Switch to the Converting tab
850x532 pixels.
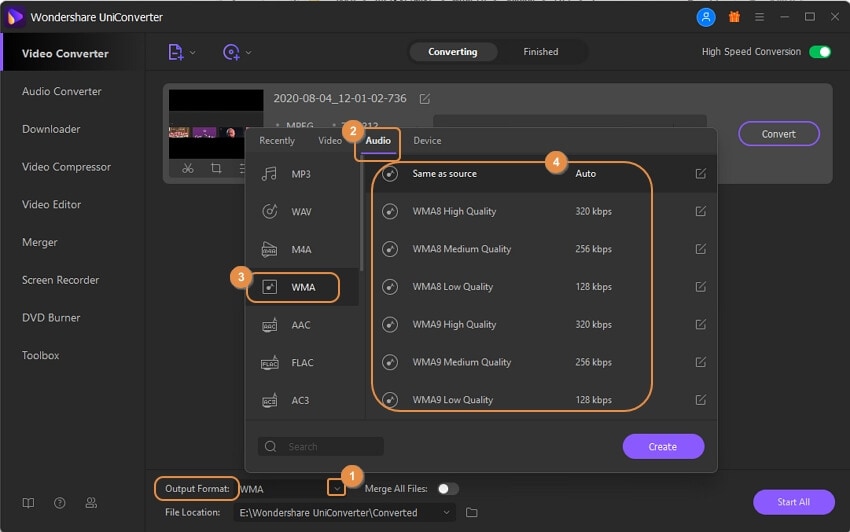[453, 52]
